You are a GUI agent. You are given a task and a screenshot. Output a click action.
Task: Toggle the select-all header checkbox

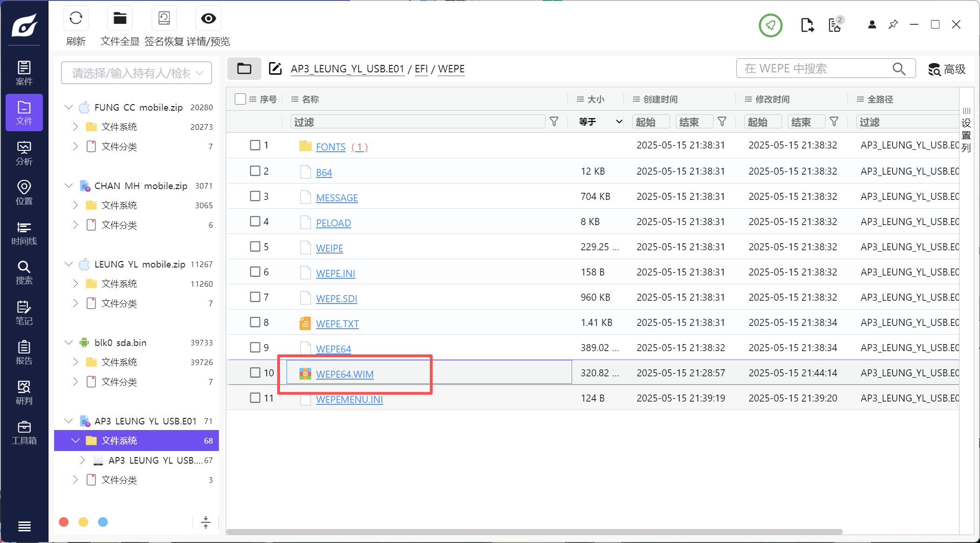[240, 99]
